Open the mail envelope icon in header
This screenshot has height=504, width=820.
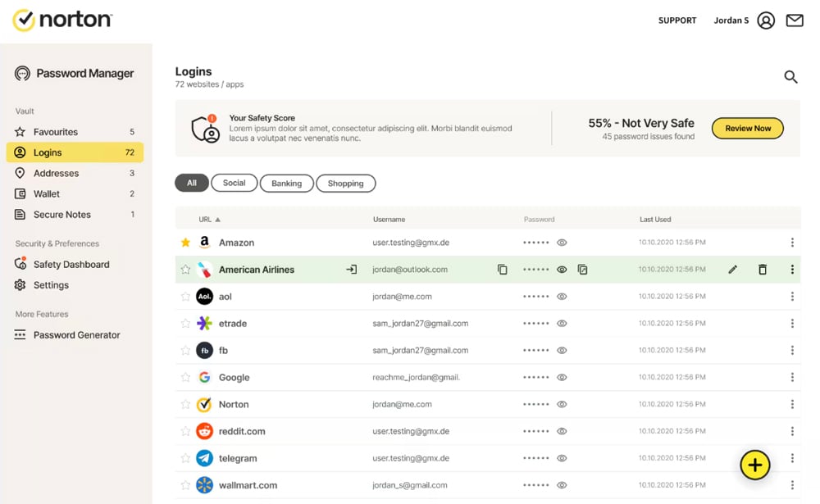(x=795, y=20)
